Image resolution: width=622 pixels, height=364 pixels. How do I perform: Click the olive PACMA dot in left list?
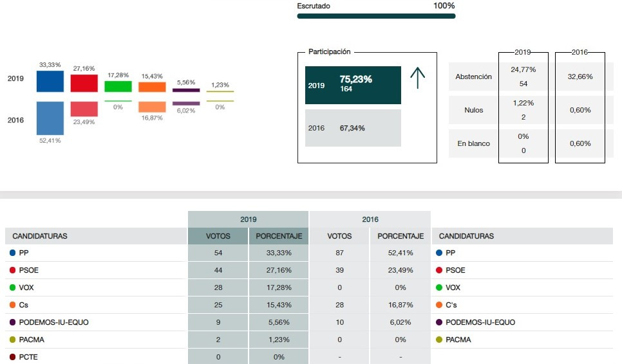click(x=12, y=340)
